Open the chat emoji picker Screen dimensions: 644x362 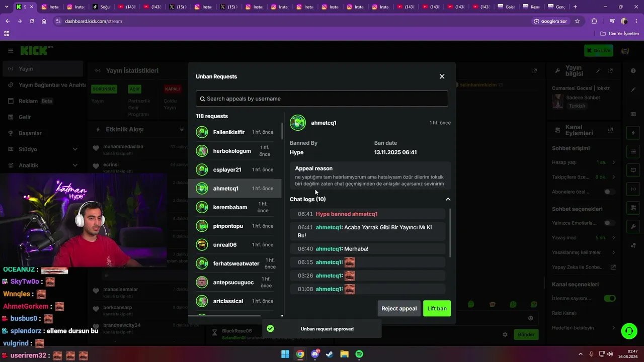[x=530, y=318]
